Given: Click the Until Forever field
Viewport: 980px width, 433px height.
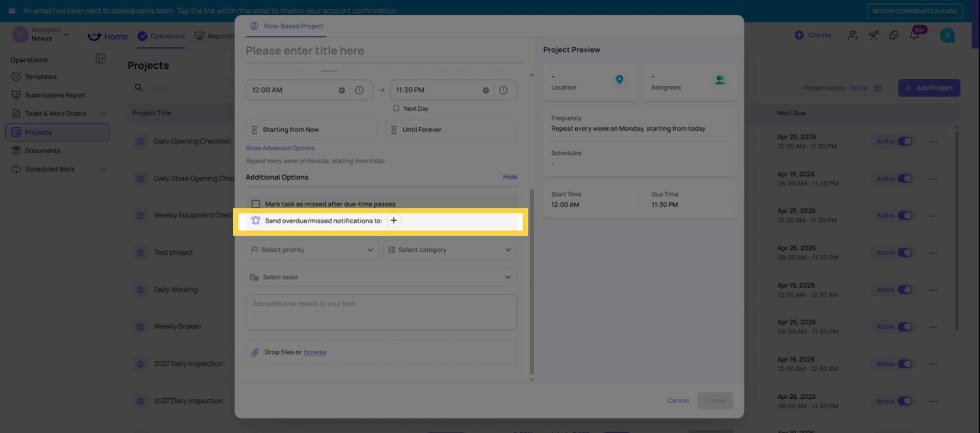Looking at the screenshot, I should pos(451,130).
